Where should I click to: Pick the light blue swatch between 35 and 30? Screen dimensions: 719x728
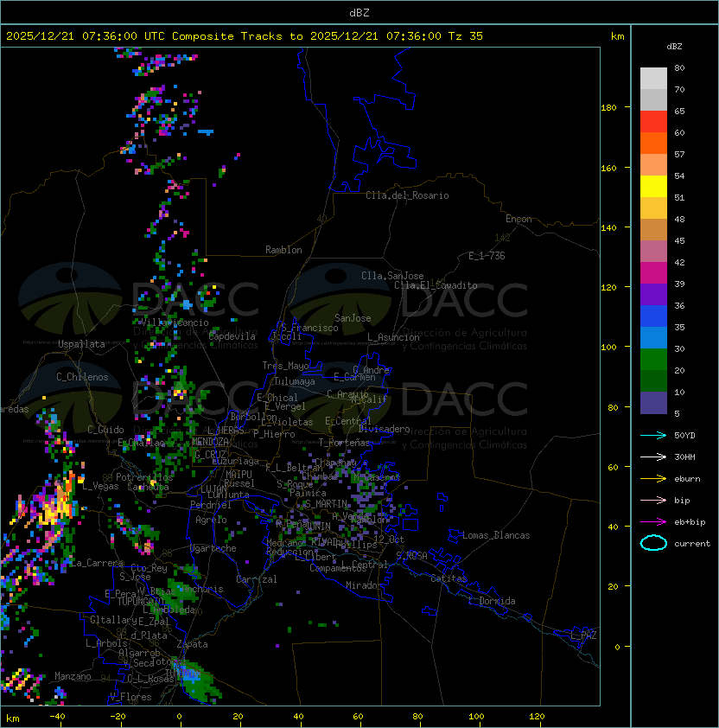[653, 338]
